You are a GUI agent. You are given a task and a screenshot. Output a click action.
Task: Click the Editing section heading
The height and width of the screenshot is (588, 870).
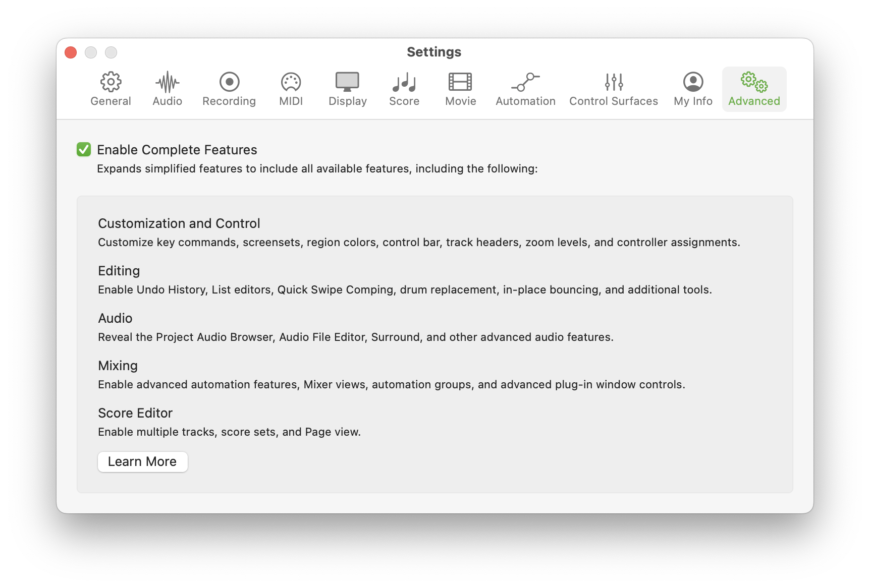click(x=119, y=271)
